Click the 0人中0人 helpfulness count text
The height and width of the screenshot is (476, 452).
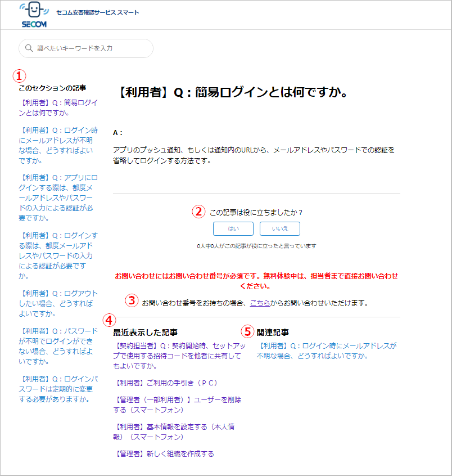pyautogui.click(x=256, y=246)
